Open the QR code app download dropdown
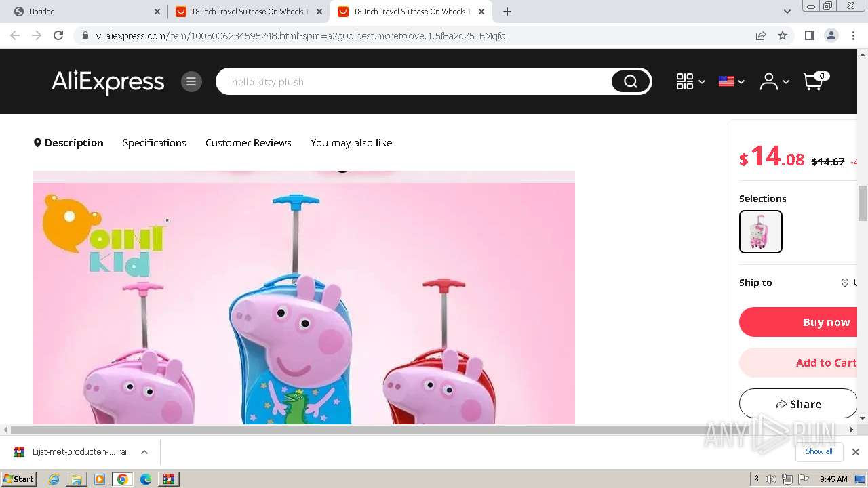 690,81
